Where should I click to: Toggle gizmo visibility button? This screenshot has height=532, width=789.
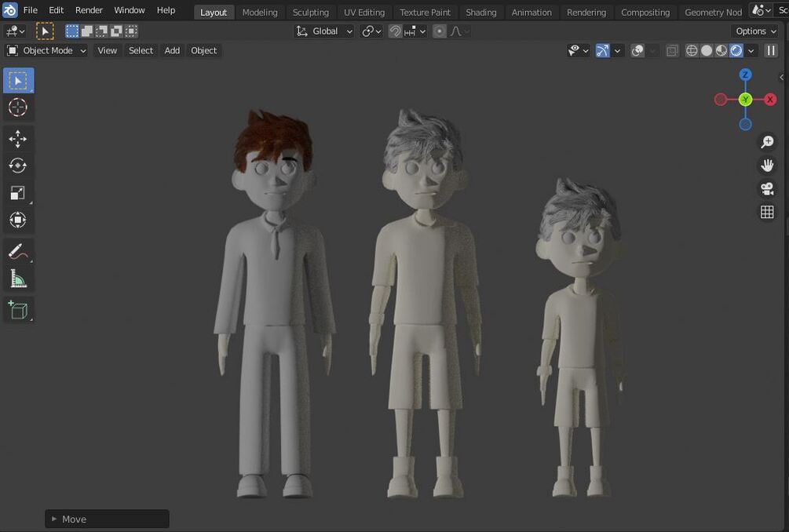602,50
